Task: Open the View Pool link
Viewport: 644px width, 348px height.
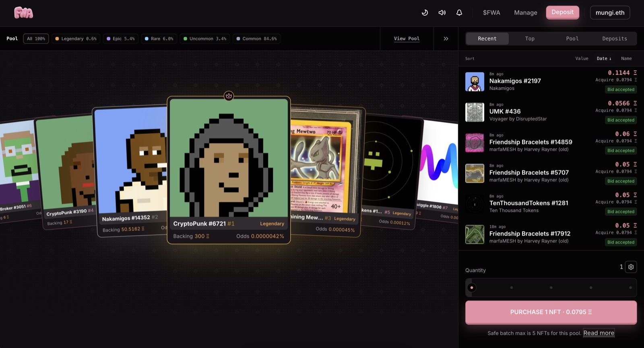Action: tap(407, 39)
